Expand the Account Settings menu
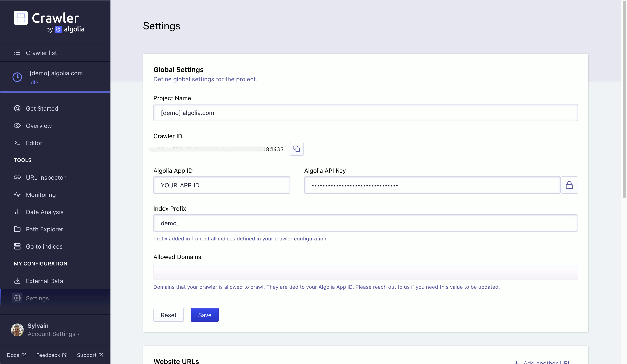Viewport: 627px width, 364px height. coord(52,334)
